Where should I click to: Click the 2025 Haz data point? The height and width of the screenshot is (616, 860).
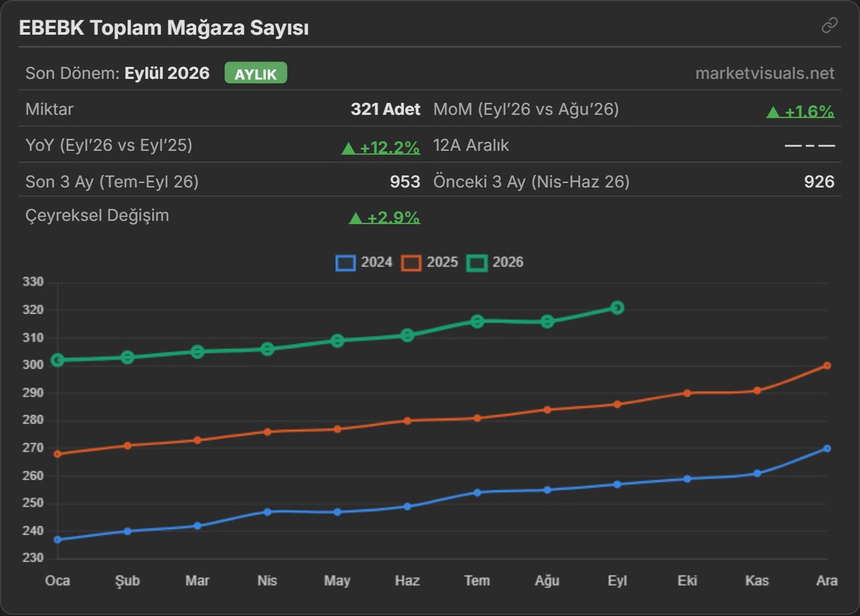408,421
